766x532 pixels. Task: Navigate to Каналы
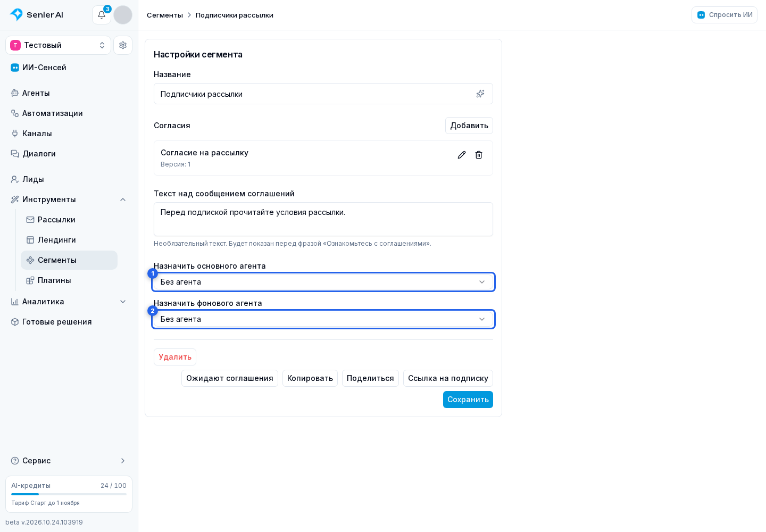pyautogui.click(x=69, y=134)
